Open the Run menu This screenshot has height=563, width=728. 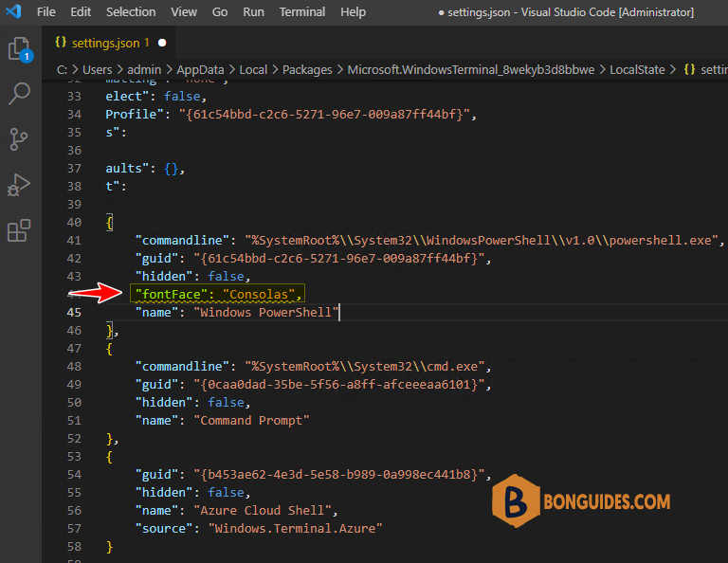[253, 12]
